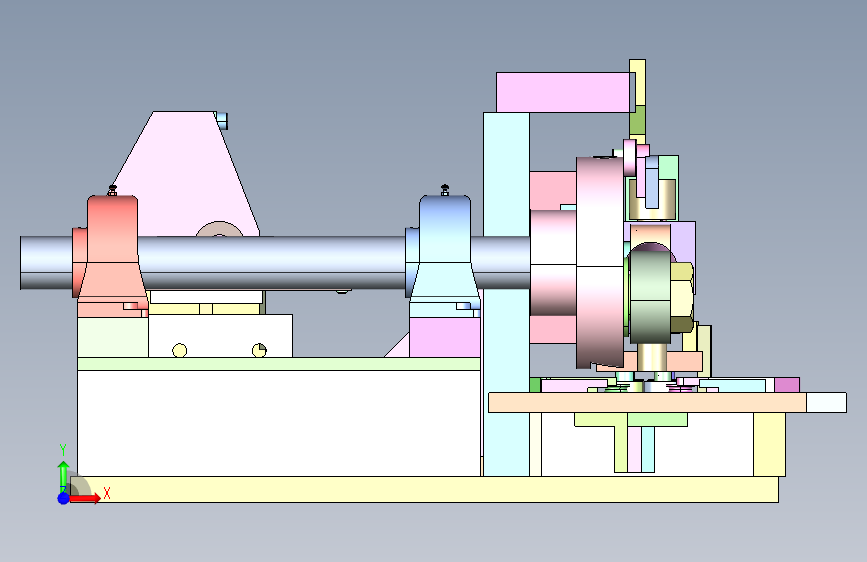This screenshot has width=867, height=562.
Task: Select the grease nipple on the red bearing
Action: click(112, 190)
